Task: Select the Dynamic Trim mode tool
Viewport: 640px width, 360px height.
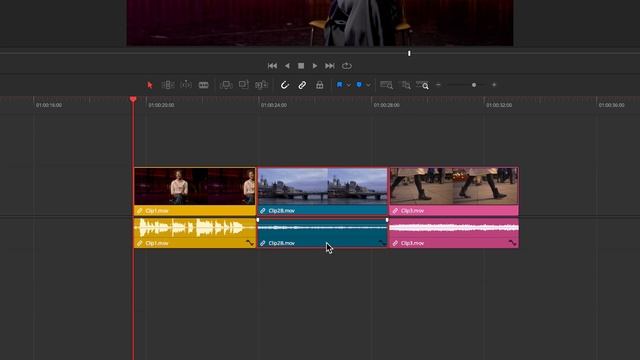Action: 186,84
